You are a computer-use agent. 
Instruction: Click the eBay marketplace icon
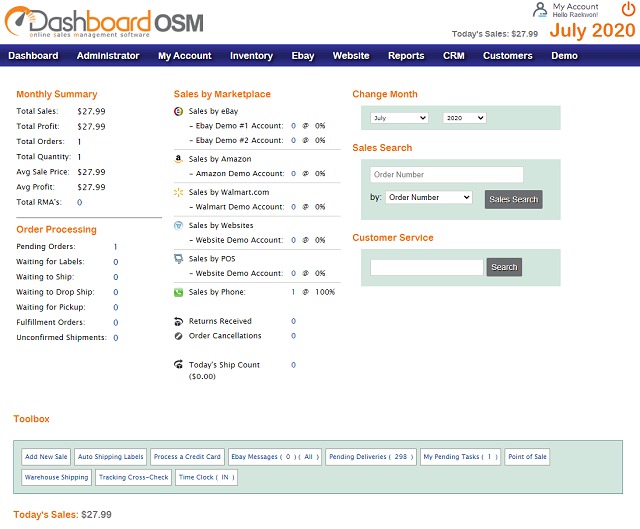pyautogui.click(x=178, y=111)
